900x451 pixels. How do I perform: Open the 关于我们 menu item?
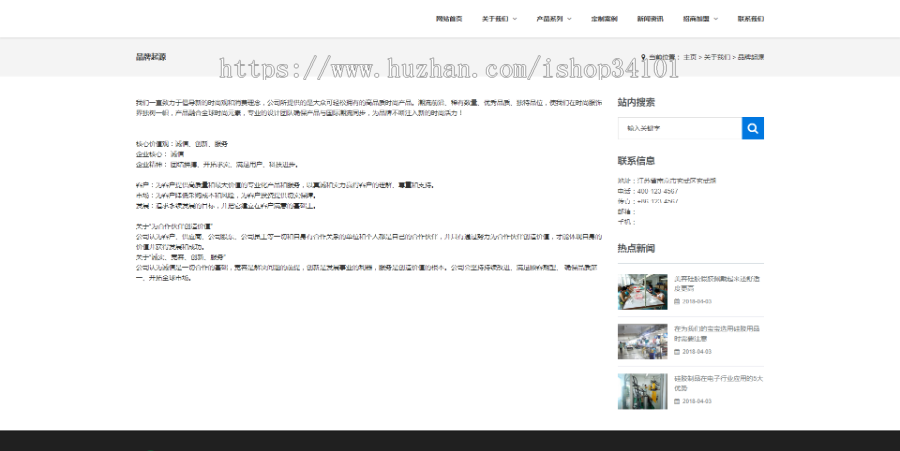(495, 19)
